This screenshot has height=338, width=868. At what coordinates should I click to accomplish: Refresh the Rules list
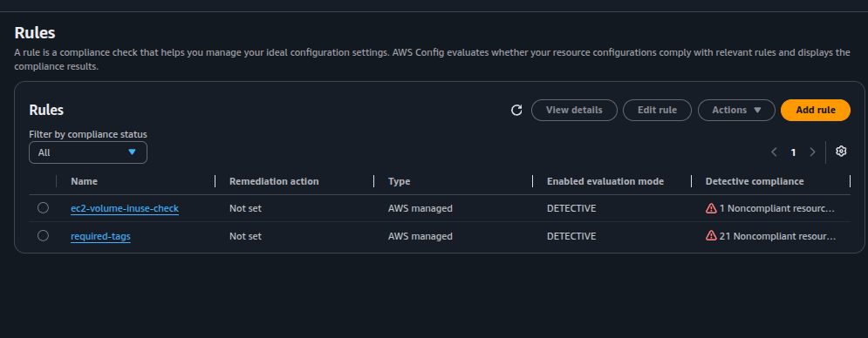click(x=516, y=110)
